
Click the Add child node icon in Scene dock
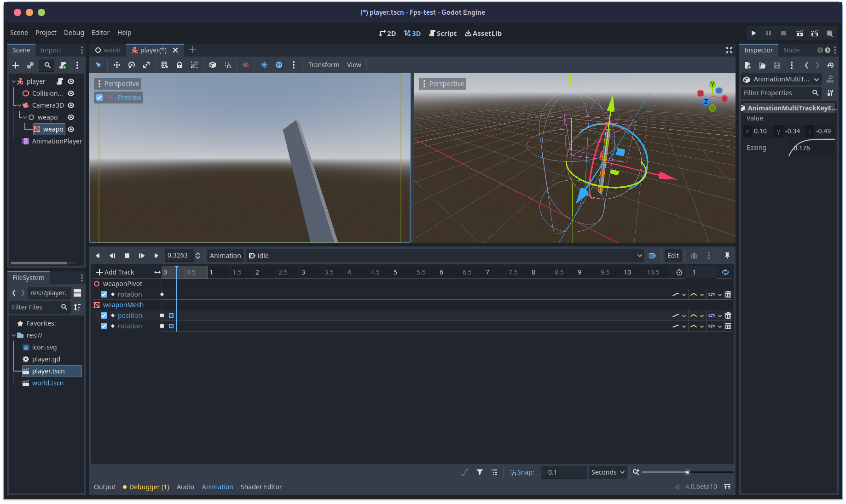click(x=15, y=65)
